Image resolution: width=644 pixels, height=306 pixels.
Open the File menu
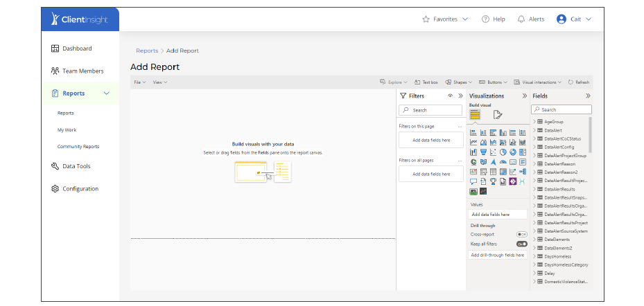139,82
